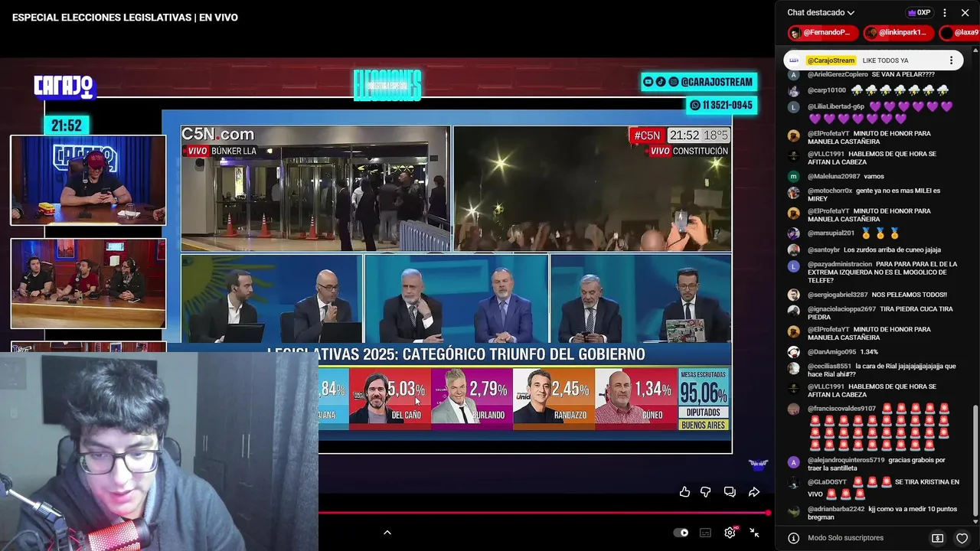Click chat scrollbar down arrow

[x=975, y=521]
